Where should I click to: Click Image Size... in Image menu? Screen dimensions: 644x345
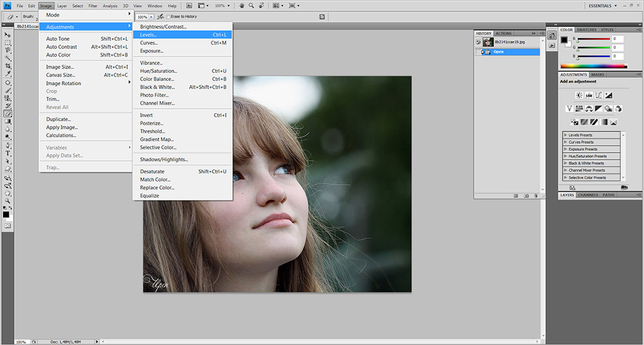pos(86,67)
